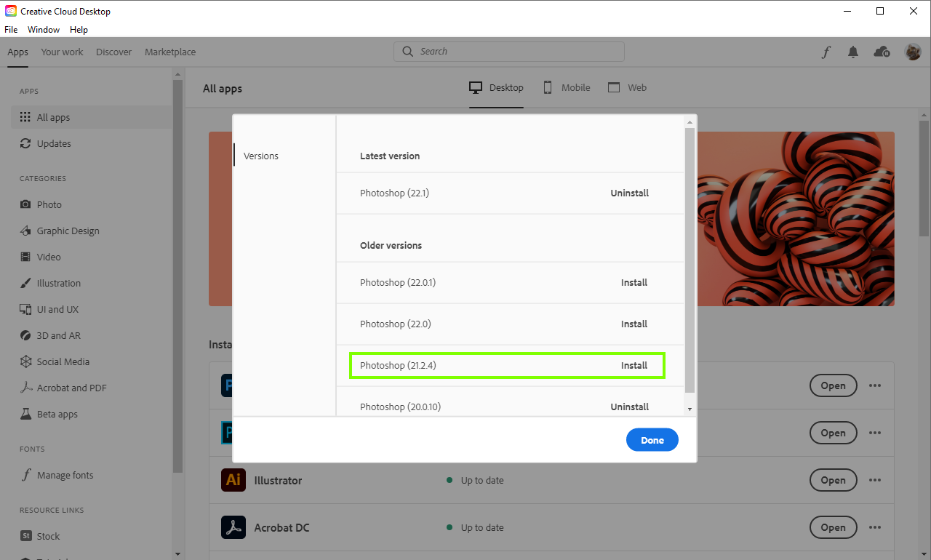Click the Creative Cloud title bar icon
The width and height of the screenshot is (931, 560).
pyautogui.click(x=11, y=12)
